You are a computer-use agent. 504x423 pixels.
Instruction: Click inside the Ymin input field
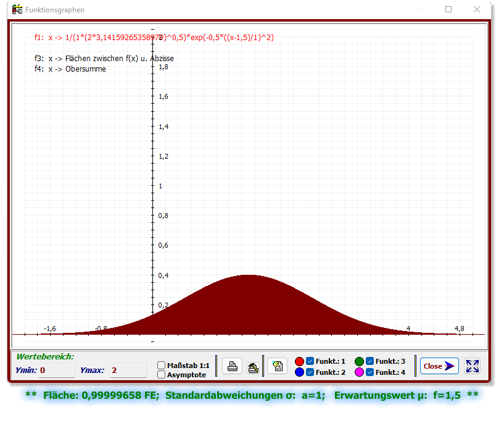56,371
